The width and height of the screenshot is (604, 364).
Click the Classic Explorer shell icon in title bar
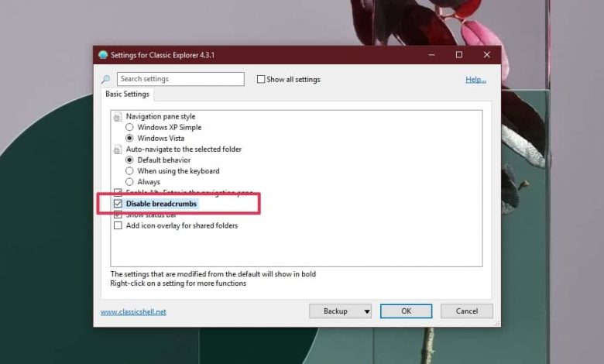[x=103, y=55]
